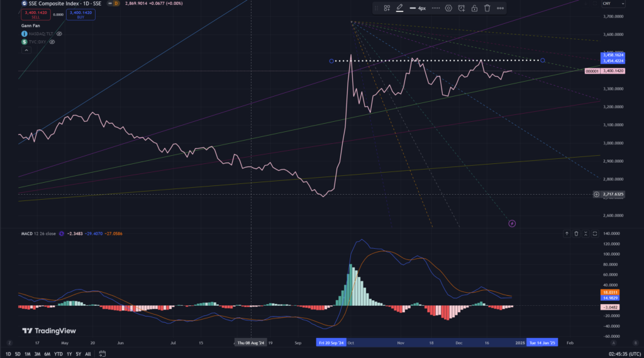The height and width of the screenshot is (358, 644).
Task: Change line color with the pencil icon
Action: [399, 8]
